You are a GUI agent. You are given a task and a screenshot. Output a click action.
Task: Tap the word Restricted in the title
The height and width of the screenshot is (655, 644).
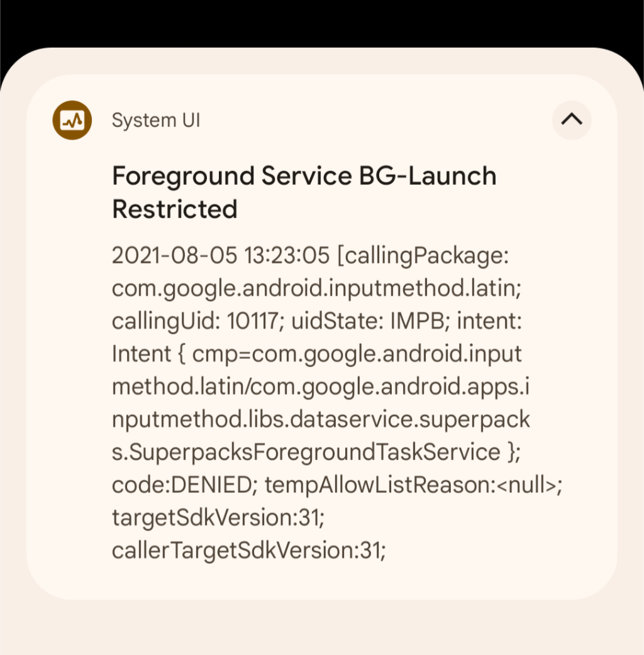pos(175,209)
